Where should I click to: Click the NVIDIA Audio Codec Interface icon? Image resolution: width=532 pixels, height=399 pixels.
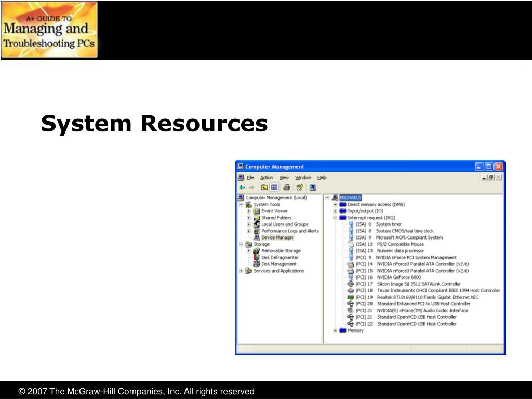click(351, 311)
